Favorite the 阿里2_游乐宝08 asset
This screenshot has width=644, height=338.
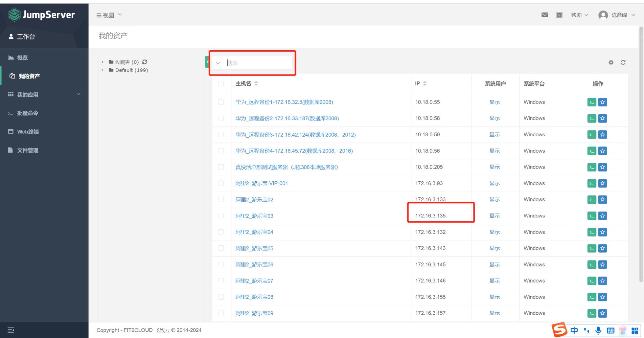click(x=603, y=297)
